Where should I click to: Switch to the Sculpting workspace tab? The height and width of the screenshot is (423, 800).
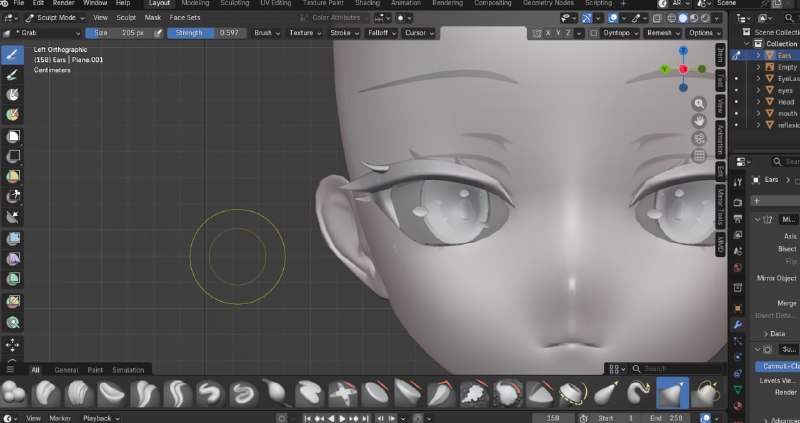(235, 3)
